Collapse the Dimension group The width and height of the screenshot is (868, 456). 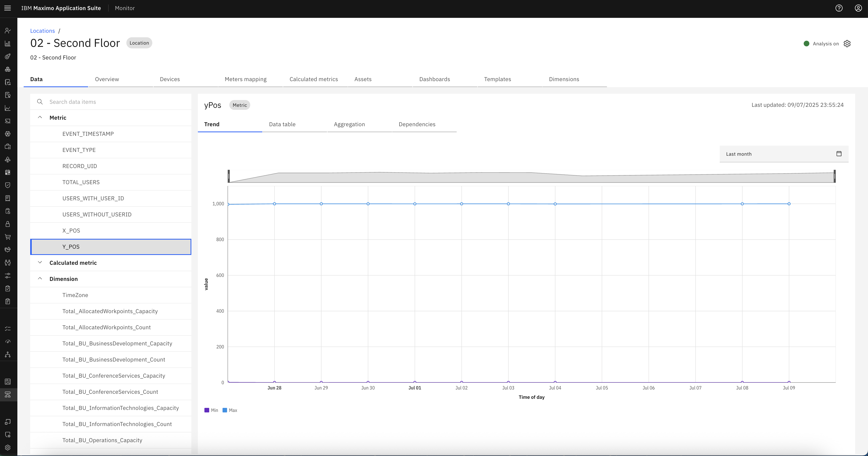[40, 279]
